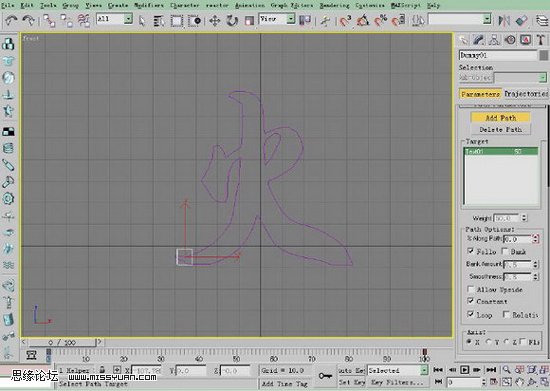Open the Hierarchy command panel tab
The height and width of the screenshot is (391, 550).
coord(494,40)
